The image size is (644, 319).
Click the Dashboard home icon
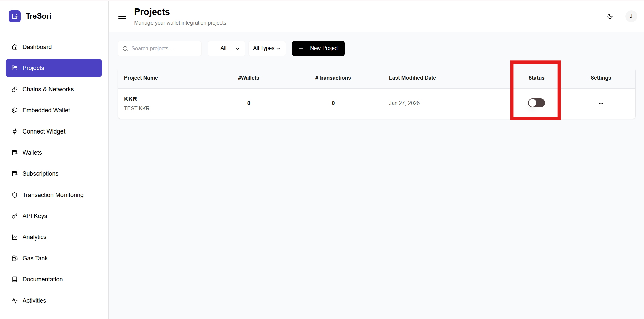[x=15, y=47]
